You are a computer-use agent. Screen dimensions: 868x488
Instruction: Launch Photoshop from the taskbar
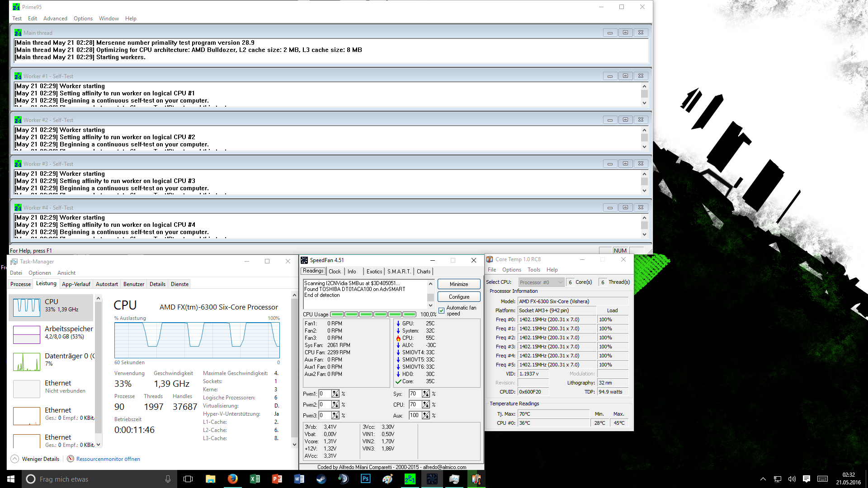pyautogui.click(x=365, y=479)
